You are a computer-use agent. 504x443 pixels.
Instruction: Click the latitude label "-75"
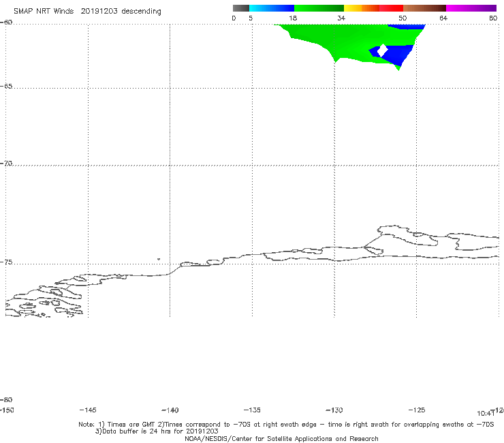[6, 262]
